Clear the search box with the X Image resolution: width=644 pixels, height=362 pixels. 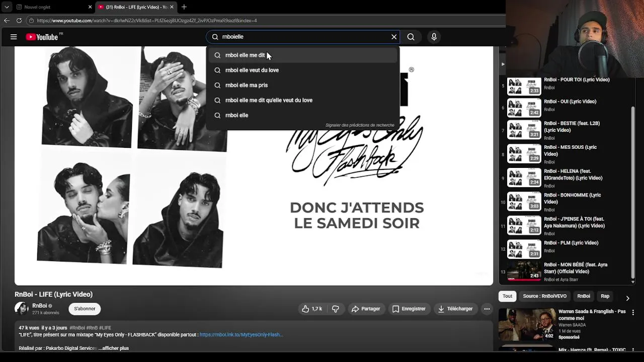(394, 37)
